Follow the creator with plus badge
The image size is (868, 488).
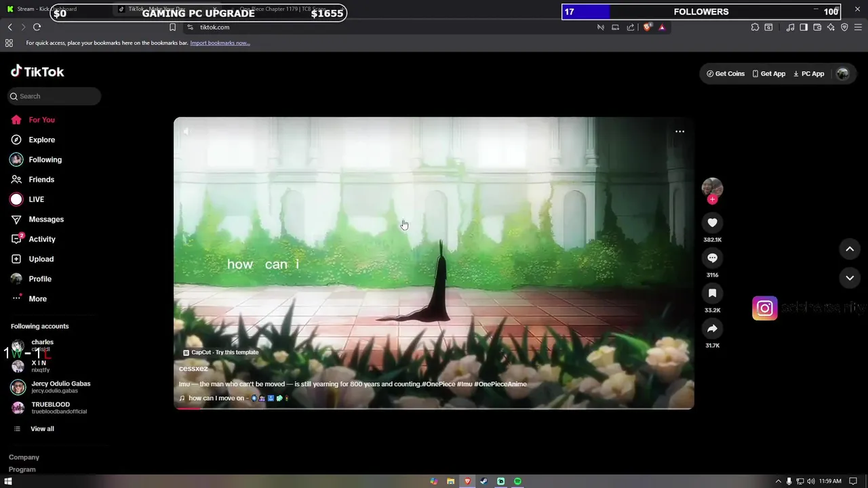(712, 199)
